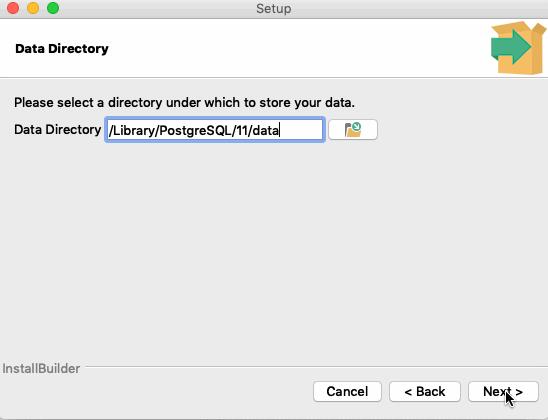This screenshot has width=548, height=420.
Task: Minimize Setup using the yellow button
Action: 33,8
